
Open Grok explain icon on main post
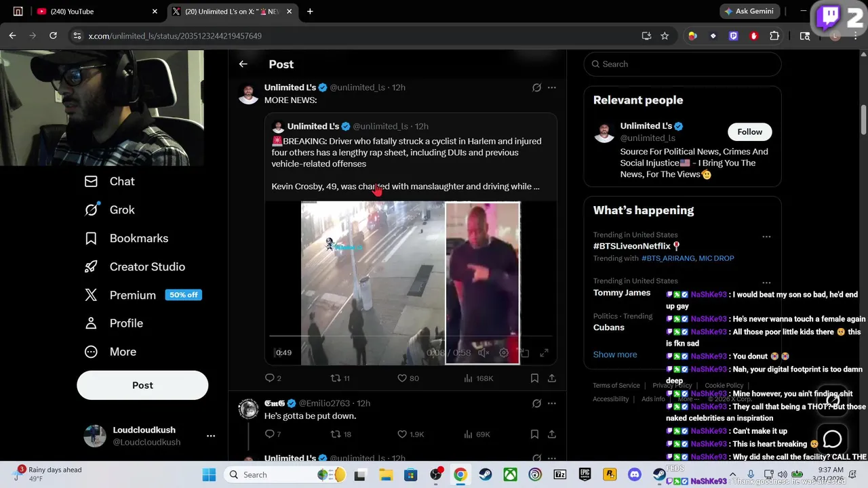[536, 87]
